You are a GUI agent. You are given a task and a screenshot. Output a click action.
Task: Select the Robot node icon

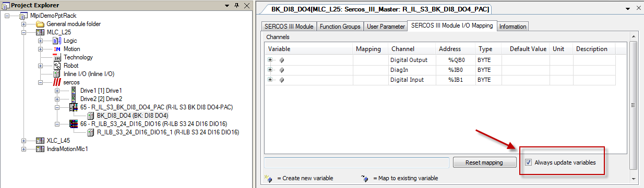[57, 66]
